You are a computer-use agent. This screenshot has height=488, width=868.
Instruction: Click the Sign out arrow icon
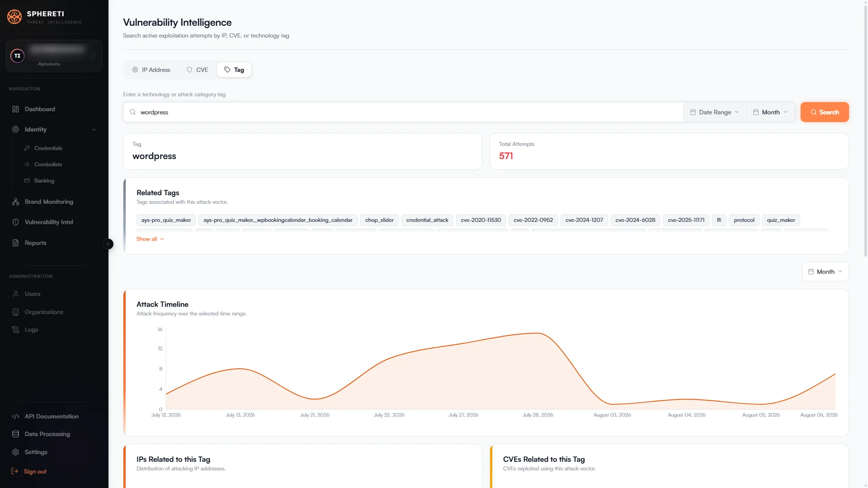14,471
